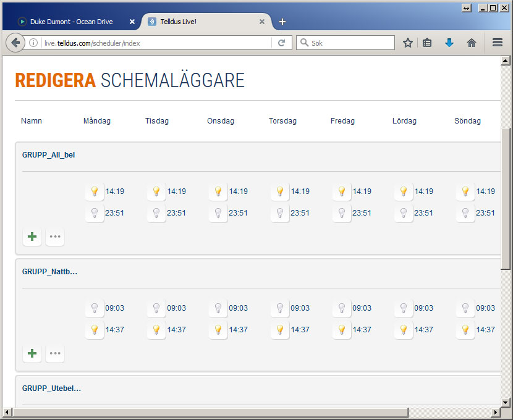
Task: Click the Saturday 14:37 on-bulb in GRUPP_Nattb
Action: tap(404, 330)
